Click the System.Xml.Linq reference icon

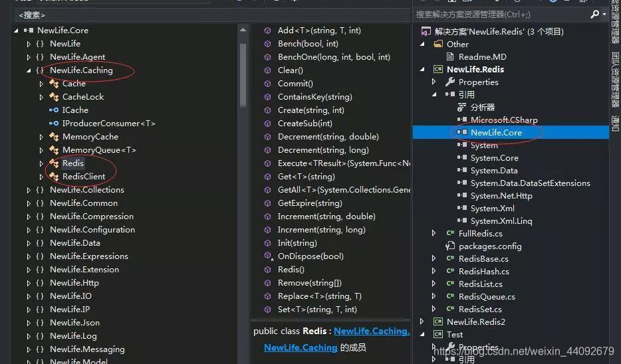tap(462, 221)
